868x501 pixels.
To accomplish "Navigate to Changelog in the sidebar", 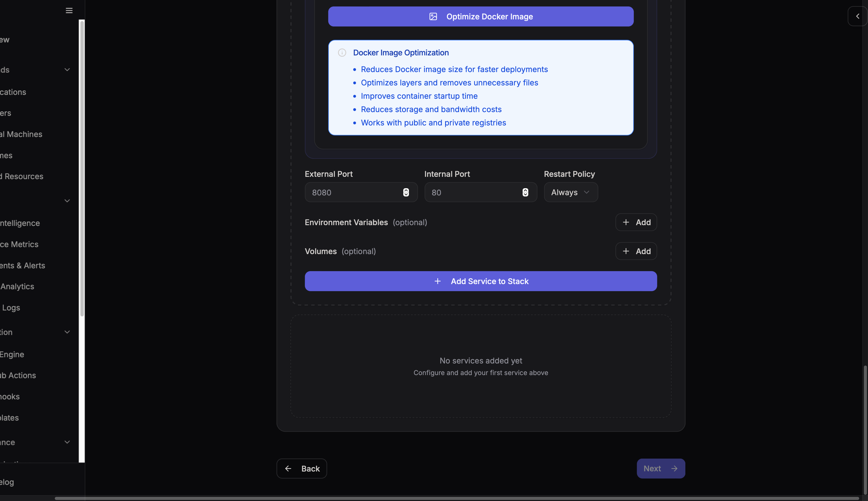I will click(7, 482).
